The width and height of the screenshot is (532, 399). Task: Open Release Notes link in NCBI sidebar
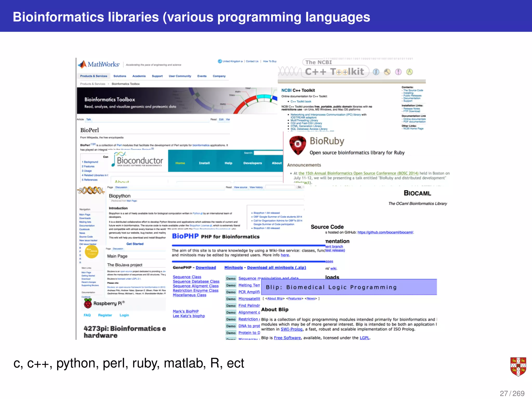411,109
